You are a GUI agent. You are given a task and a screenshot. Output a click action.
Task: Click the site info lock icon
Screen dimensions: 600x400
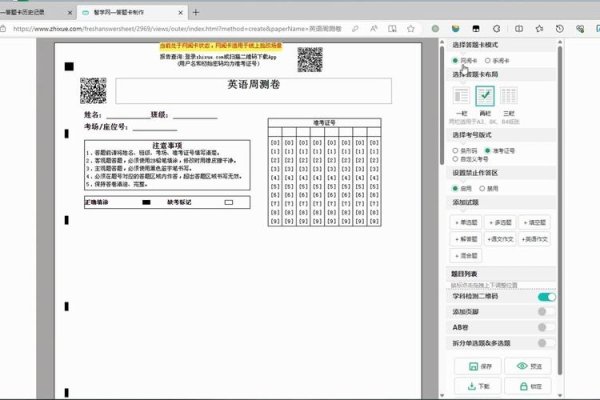(3, 29)
